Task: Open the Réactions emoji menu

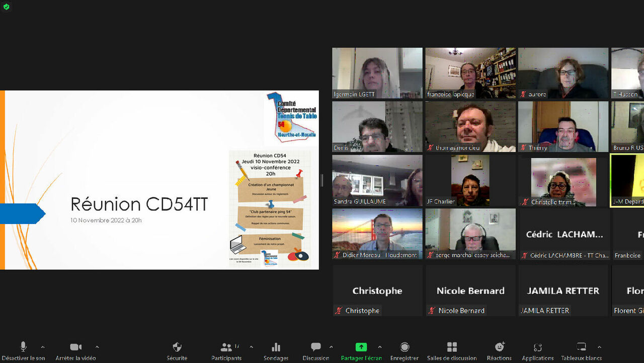Action: 499,351
